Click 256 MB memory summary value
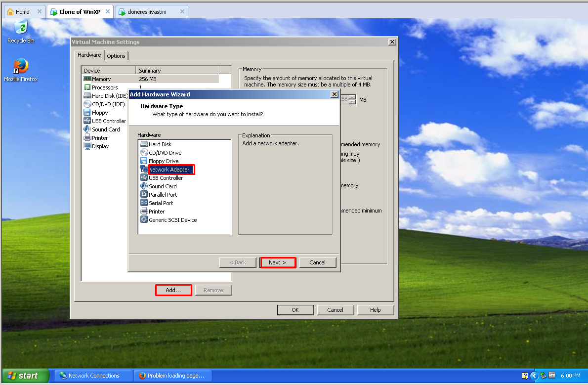 point(148,79)
